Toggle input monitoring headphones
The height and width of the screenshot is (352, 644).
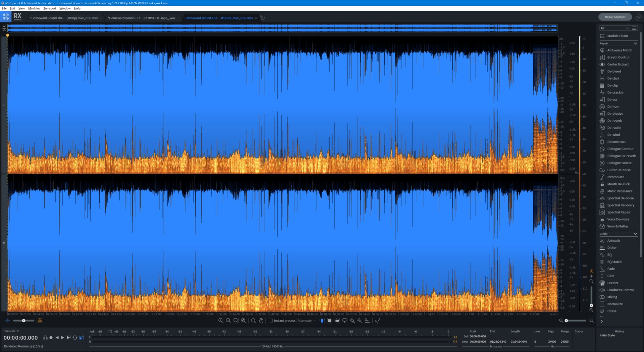click(45, 338)
